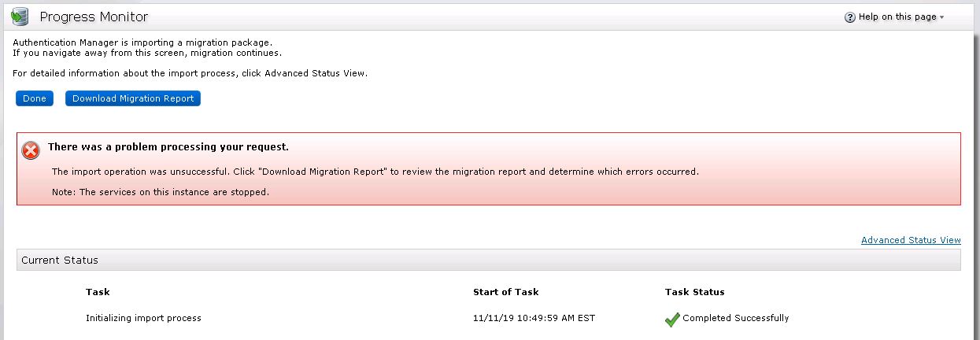Click the Task column header
This screenshot has height=340, width=980.
click(x=98, y=292)
